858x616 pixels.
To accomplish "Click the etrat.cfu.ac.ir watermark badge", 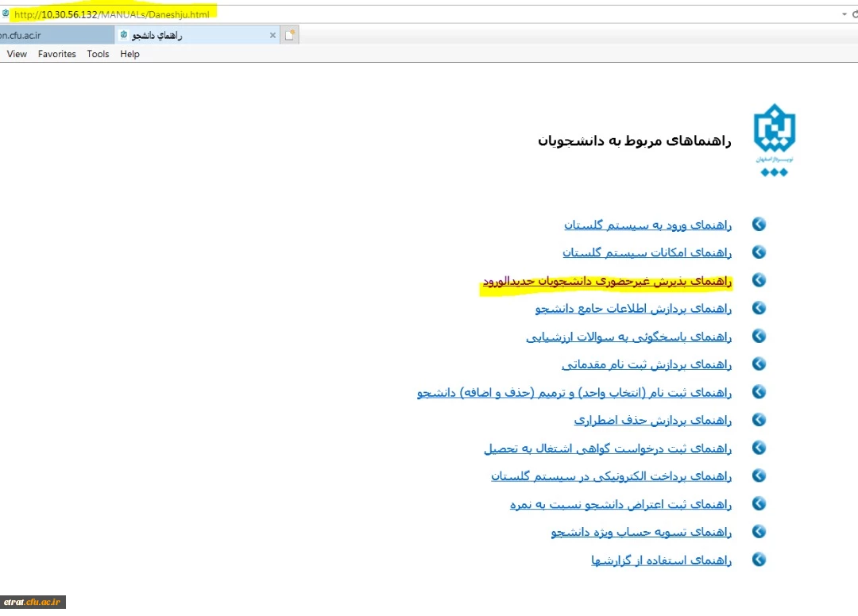I will 33,603.
